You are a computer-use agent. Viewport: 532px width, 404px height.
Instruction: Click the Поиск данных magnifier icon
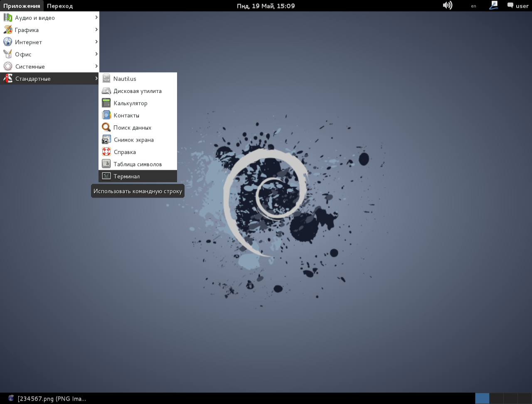click(x=106, y=127)
